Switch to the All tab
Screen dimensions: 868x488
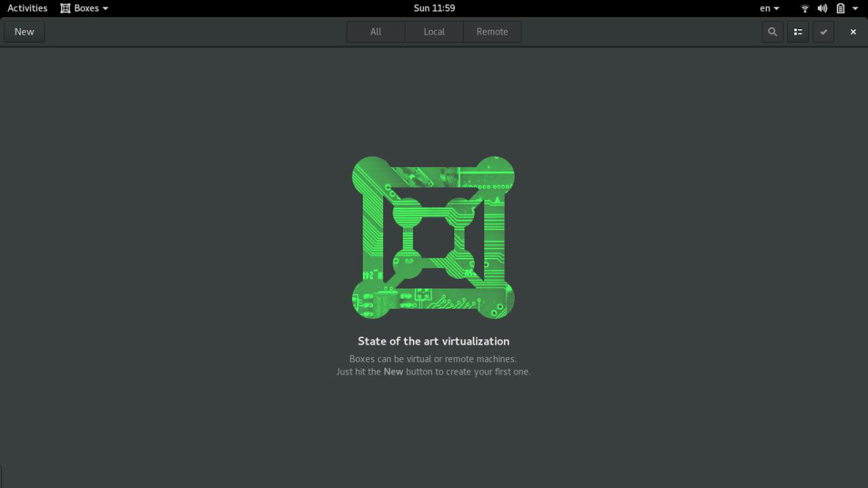(x=376, y=32)
